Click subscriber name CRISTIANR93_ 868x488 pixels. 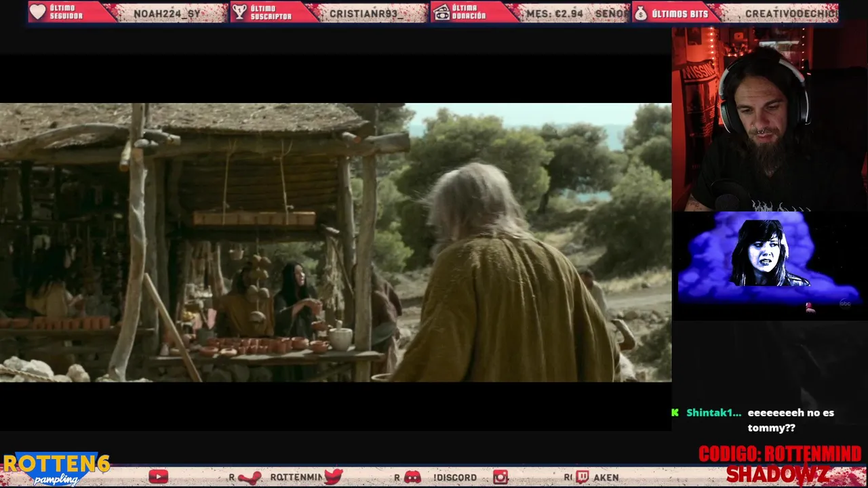coord(366,14)
